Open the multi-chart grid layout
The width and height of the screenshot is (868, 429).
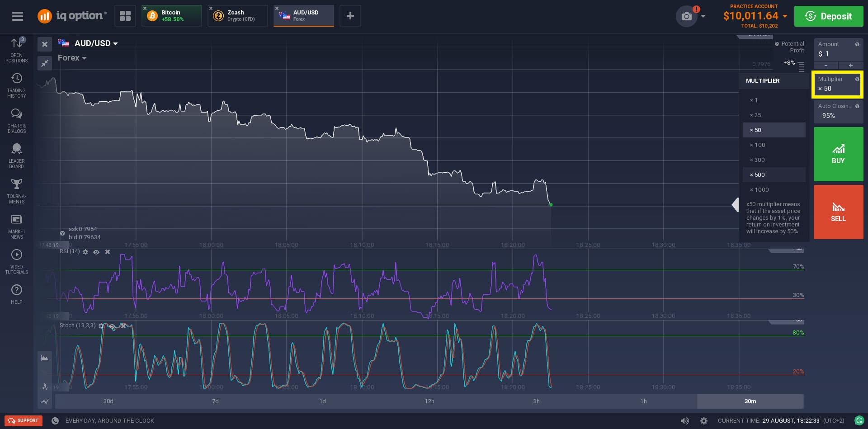(125, 16)
